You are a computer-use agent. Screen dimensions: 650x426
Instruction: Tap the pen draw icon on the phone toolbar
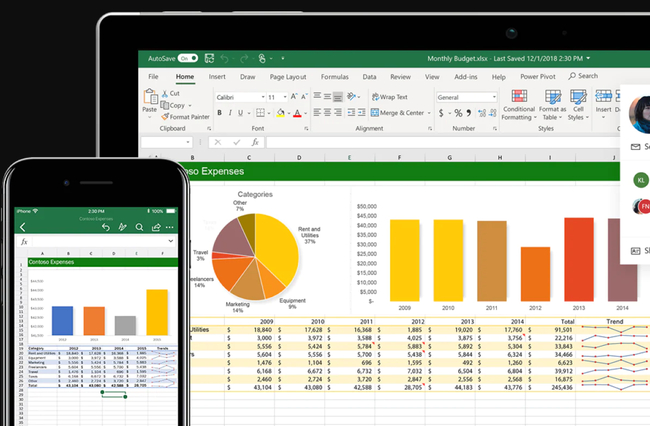[122, 227]
